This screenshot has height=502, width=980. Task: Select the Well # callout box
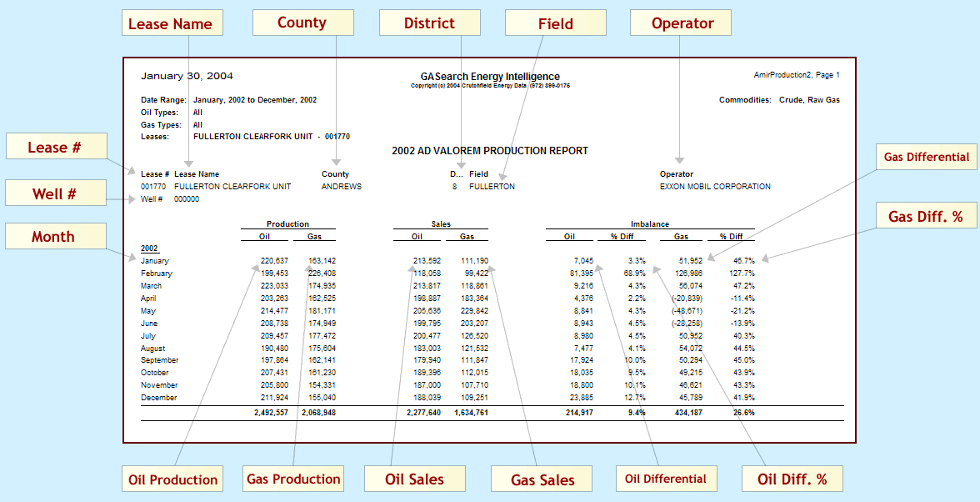(55, 194)
